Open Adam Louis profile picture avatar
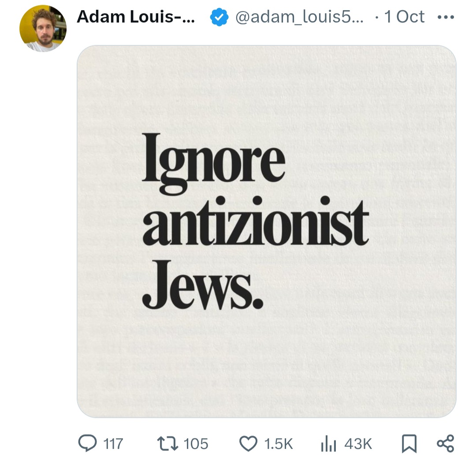 pyautogui.click(x=43, y=29)
